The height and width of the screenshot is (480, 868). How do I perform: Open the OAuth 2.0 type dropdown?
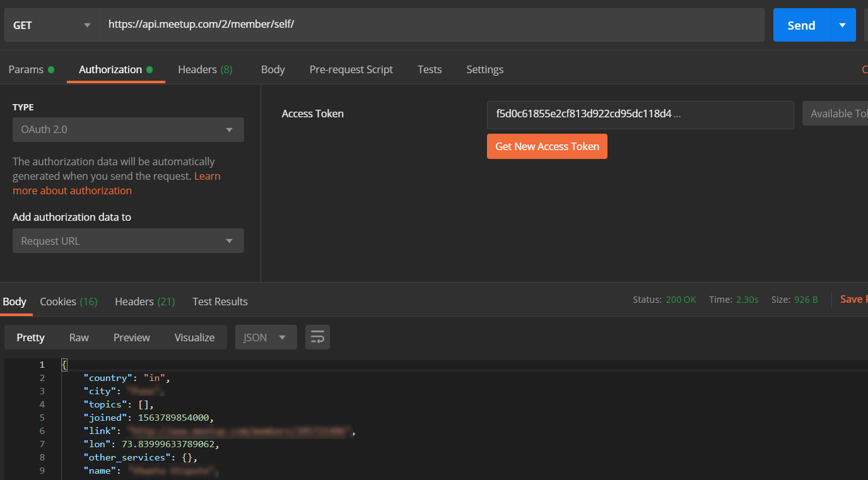pyautogui.click(x=128, y=129)
